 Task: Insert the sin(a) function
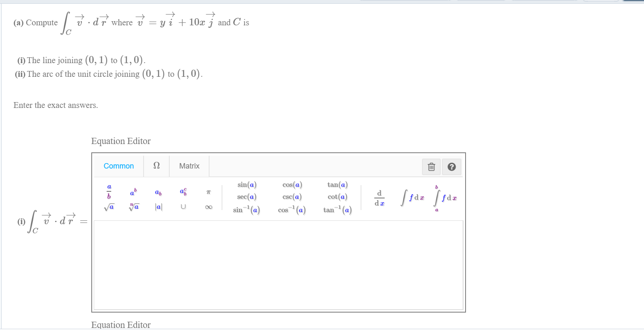(247, 185)
